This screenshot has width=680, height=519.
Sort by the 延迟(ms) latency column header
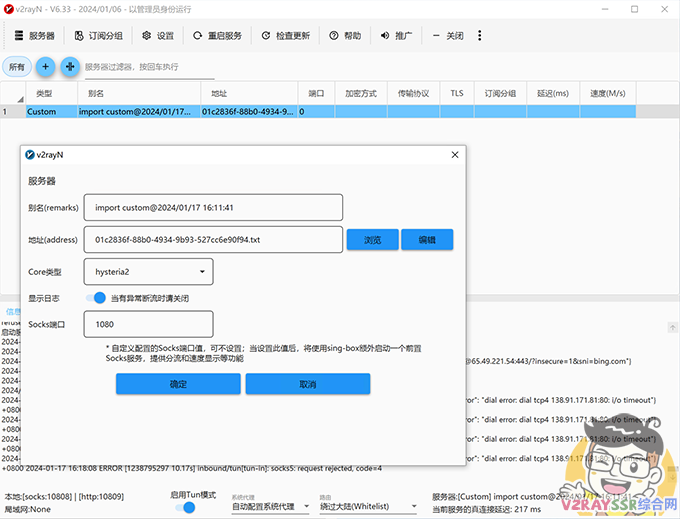point(552,93)
